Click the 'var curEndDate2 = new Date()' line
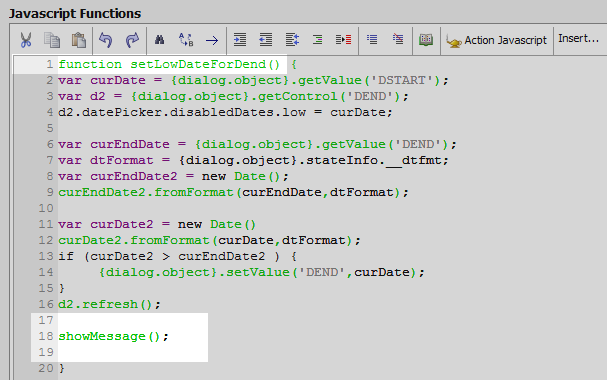Image resolution: width=607 pixels, height=380 pixels. (x=173, y=176)
